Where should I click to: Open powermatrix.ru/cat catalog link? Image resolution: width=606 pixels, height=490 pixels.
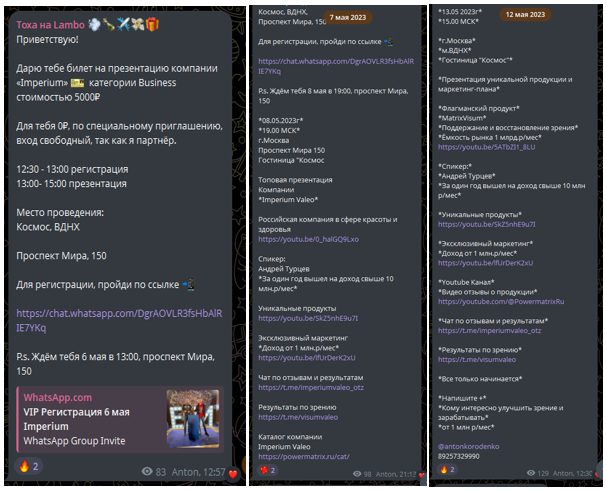[x=304, y=456]
